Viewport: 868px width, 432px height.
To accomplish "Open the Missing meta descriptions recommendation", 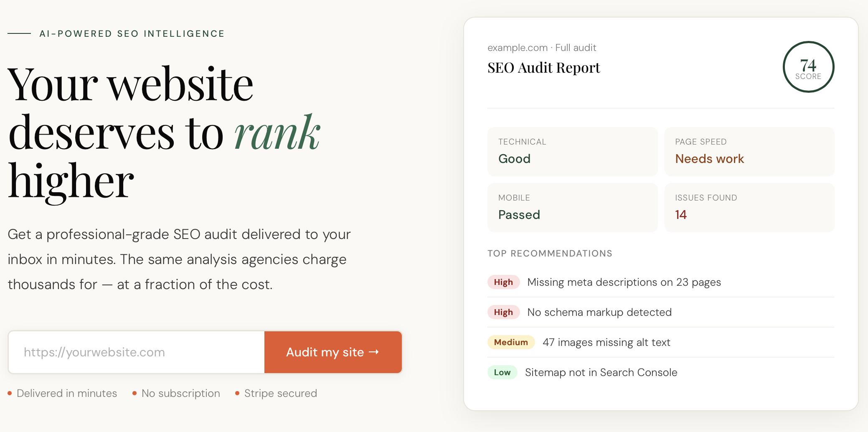I will (624, 282).
